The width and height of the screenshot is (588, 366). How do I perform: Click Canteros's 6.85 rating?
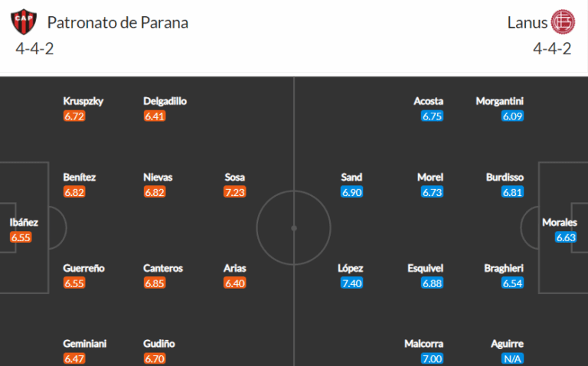155,283
